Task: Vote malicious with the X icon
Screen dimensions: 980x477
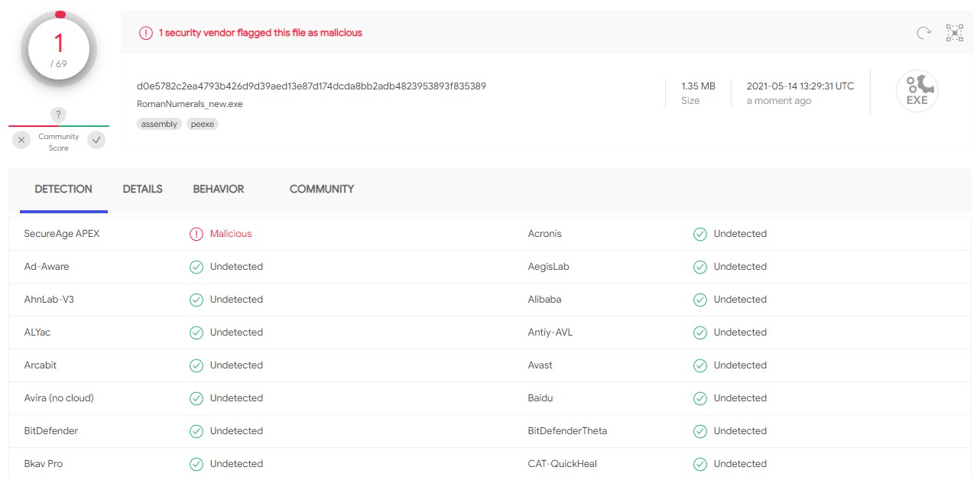Action: pyautogui.click(x=21, y=140)
